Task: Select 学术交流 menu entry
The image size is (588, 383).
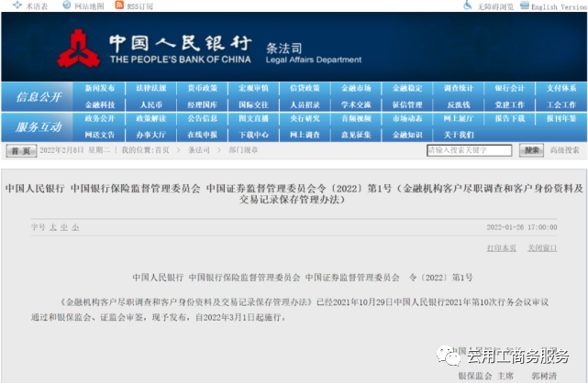Action: pyautogui.click(x=356, y=104)
